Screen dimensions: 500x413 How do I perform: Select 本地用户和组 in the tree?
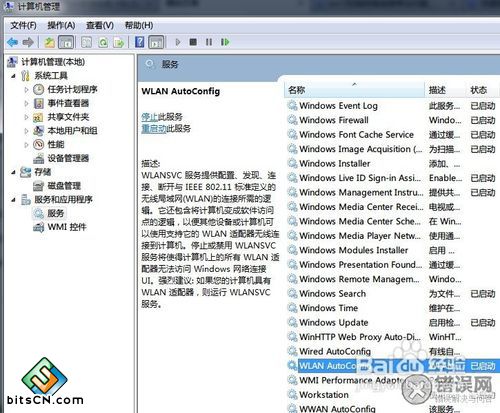(x=72, y=131)
